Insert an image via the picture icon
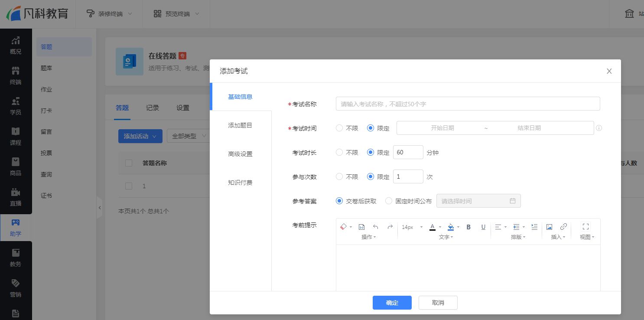 [549, 227]
